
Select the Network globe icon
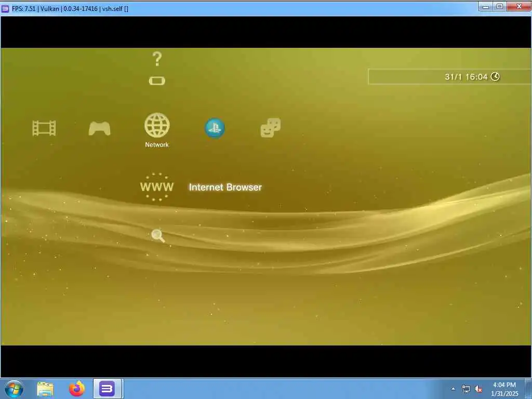(x=157, y=125)
